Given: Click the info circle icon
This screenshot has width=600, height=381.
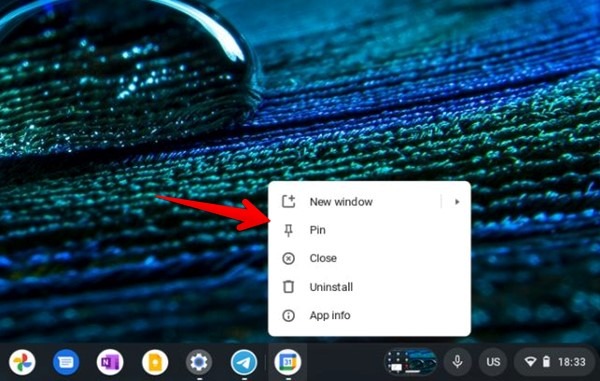Looking at the screenshot, I should (x=289, y=315).
